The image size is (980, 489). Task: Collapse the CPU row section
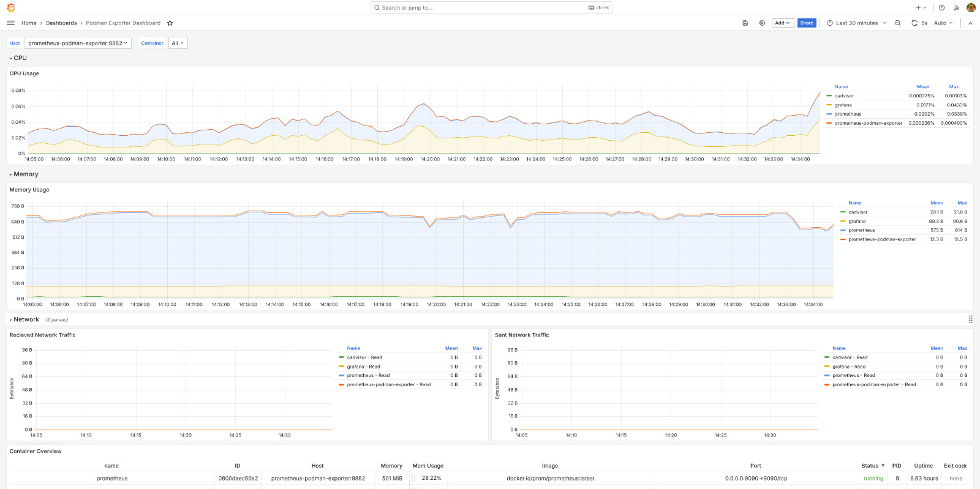point(18,58)
